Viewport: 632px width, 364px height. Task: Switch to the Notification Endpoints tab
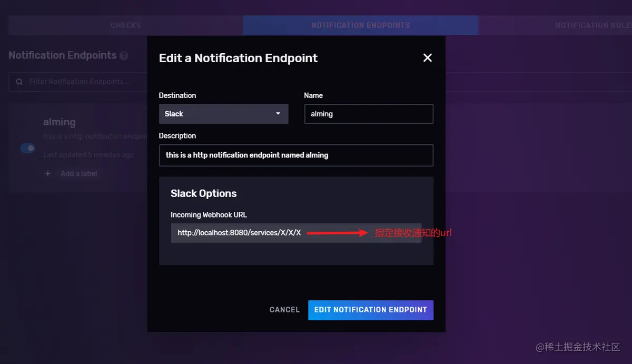(361, 25)
